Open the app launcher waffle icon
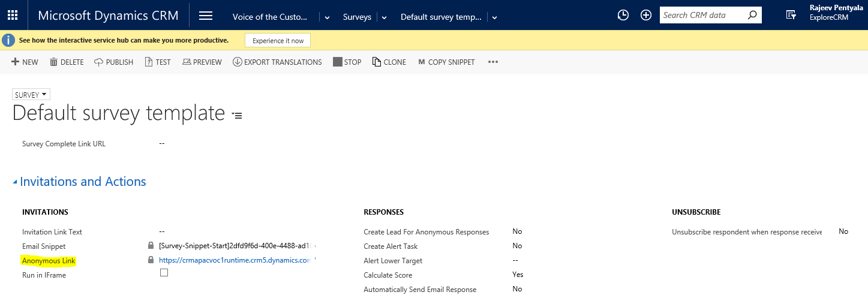This screenshot has height=301, width=868. tap(12, 16)
